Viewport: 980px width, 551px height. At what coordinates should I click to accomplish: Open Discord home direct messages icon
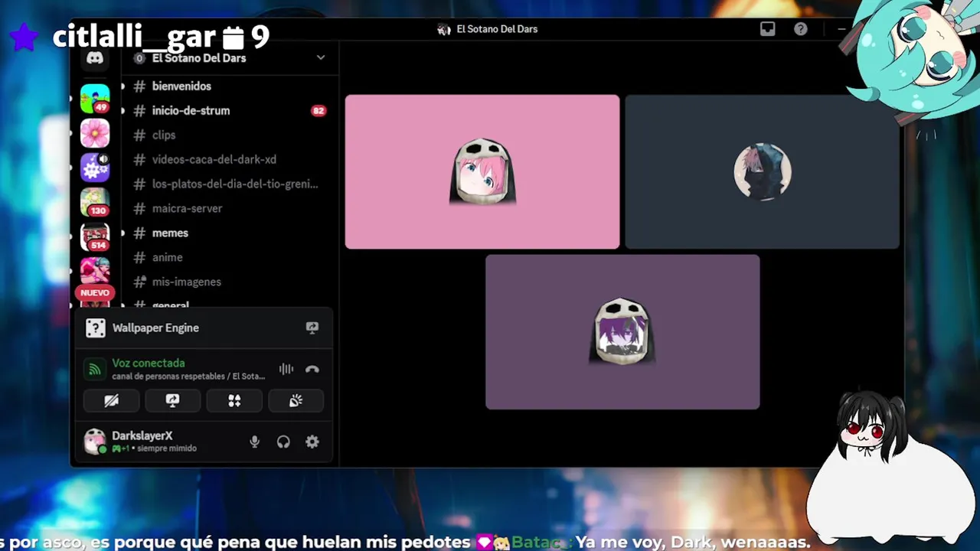click(95, 59)
